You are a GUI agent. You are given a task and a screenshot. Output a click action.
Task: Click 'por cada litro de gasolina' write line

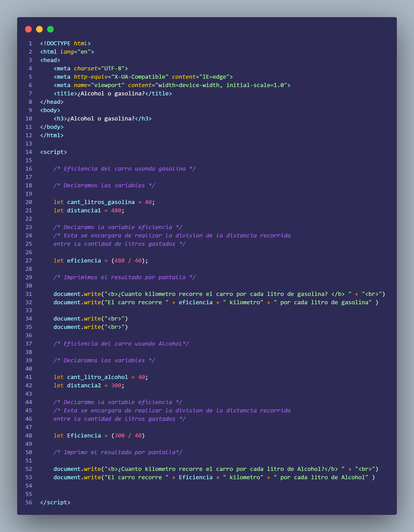(216, 302)
